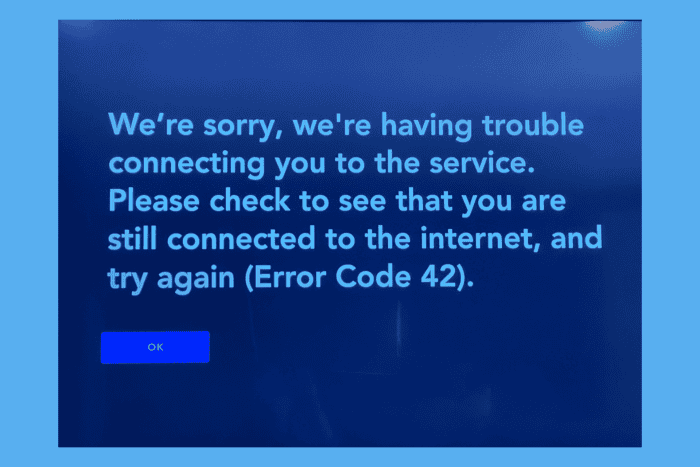This screenshot has width=700, height=467.
Task: Click the word "having" in the first line
Action: [426, 126]
